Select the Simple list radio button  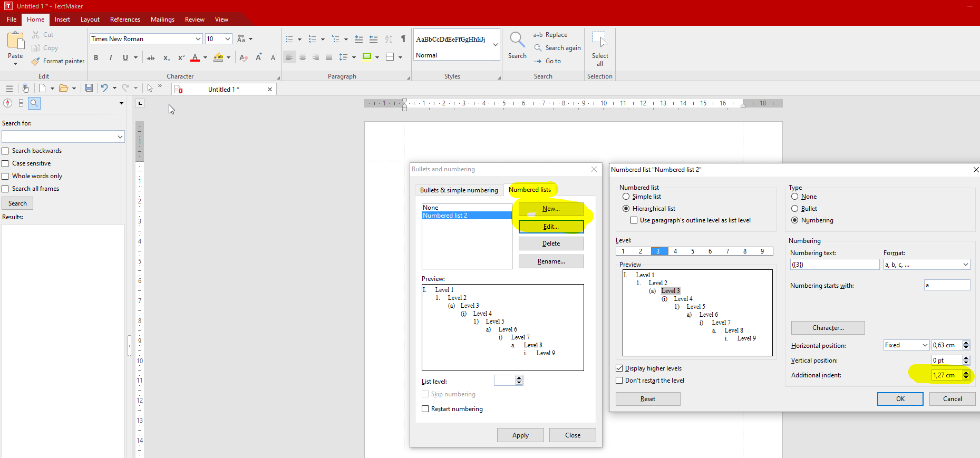point(626,197)
